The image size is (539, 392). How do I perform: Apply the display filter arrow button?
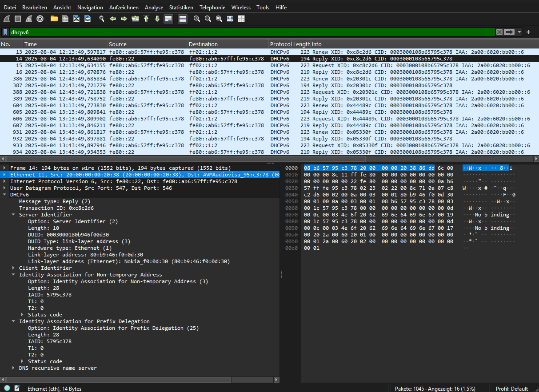(x=509, y=32)
